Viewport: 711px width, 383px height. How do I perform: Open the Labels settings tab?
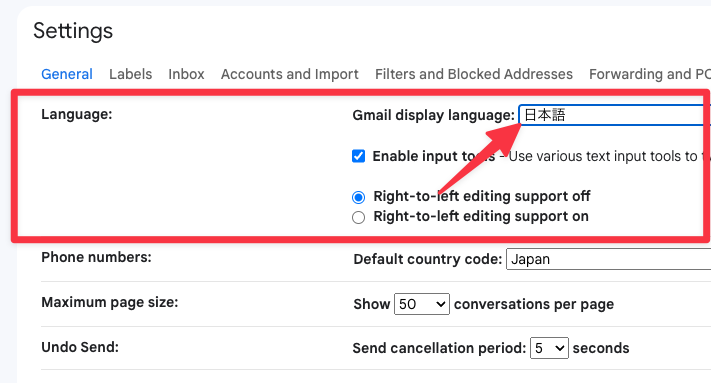click(x=131, y=74)
